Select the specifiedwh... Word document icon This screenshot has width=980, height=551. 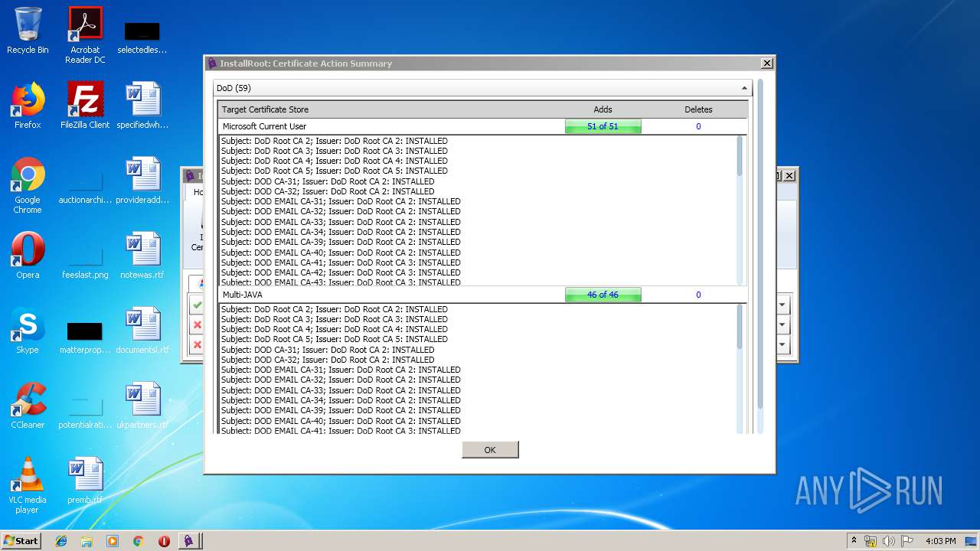pos(142,106)
